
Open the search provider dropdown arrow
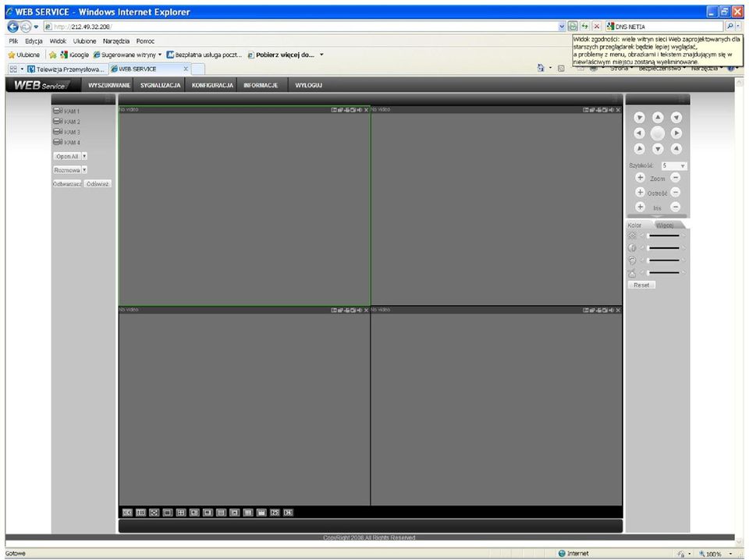click(x=739, y=27)
